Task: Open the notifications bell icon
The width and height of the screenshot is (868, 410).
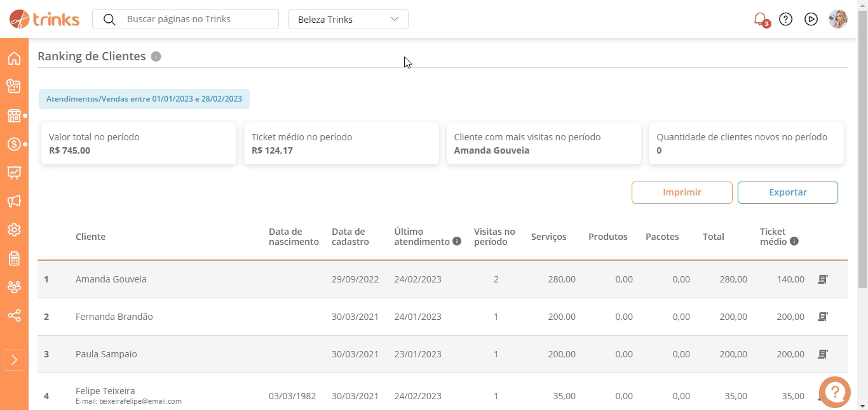Action: point(760,19)
